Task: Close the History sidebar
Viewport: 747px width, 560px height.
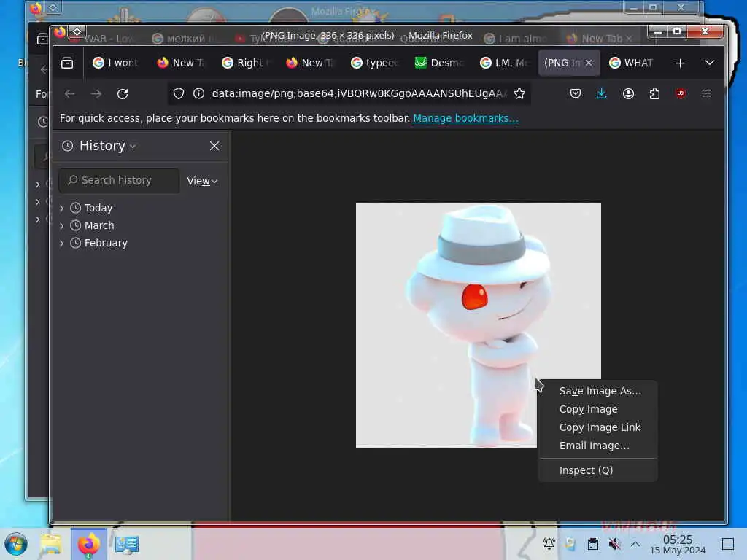Action: pyautogui.click(x=214, y=146)
